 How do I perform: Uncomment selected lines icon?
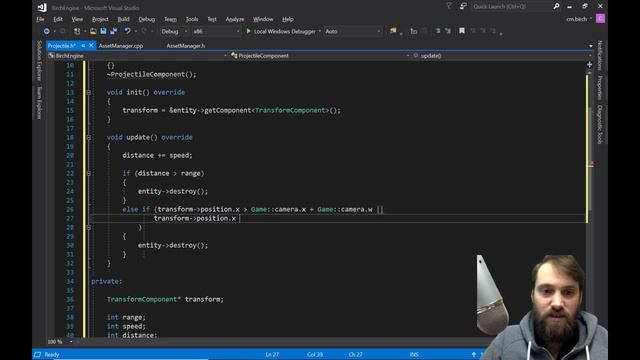(448, 31)
